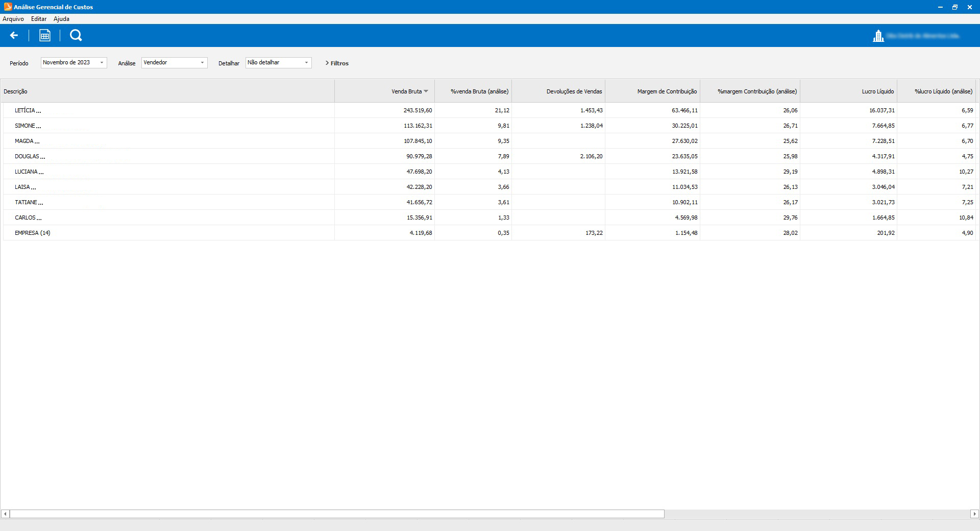Screen dimensions: 980x531
Task: Select the DOUGLAS row
Action: pyautogui.click(x=489, y=156)
